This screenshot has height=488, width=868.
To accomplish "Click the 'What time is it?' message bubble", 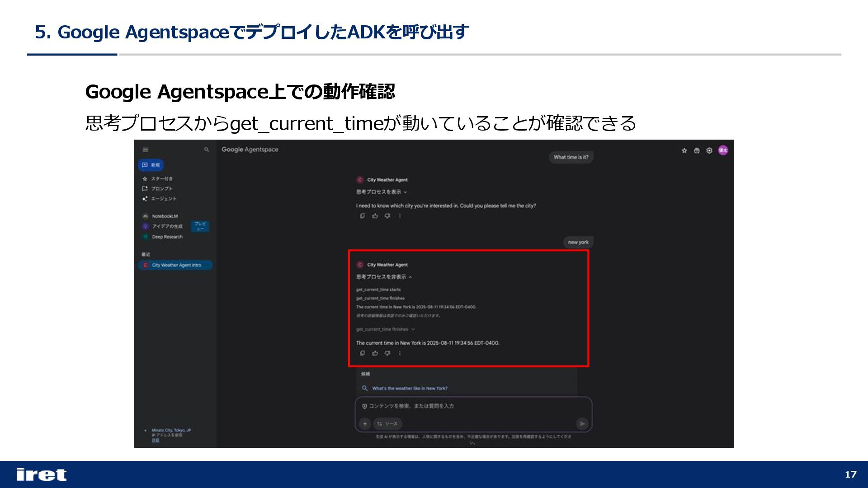I will point(571,157).
